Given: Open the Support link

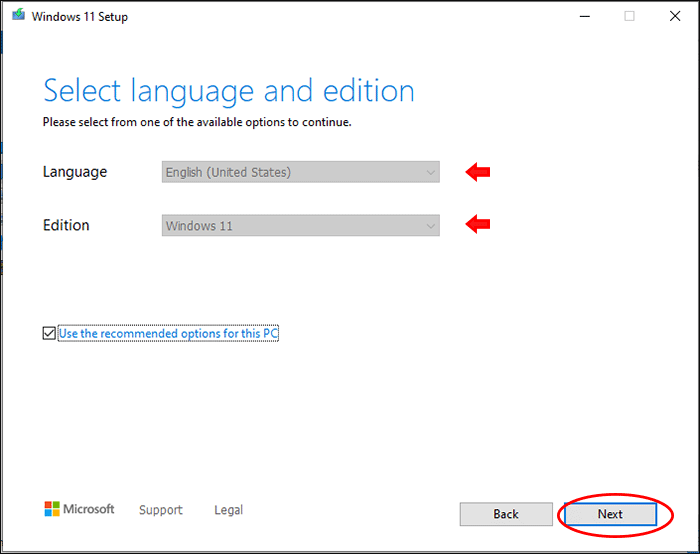Looking at the screenshot, I should click(x=161, y=510).
